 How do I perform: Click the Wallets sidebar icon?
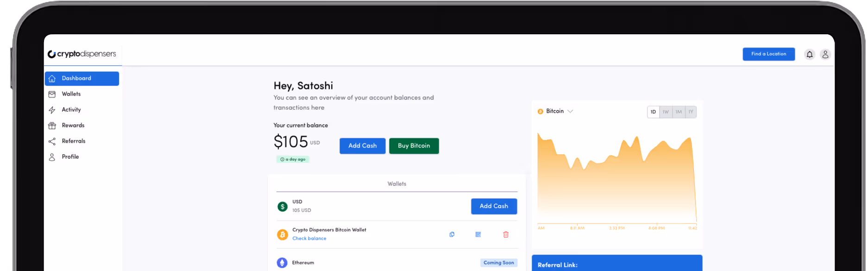click(52, 94)
